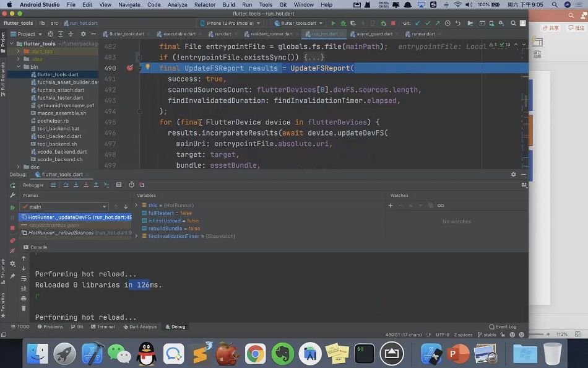Viewport: 588px width, 368px height.
Task: Click the Evaluate Expression calculator icon
Action: click(x=119, y=185)
